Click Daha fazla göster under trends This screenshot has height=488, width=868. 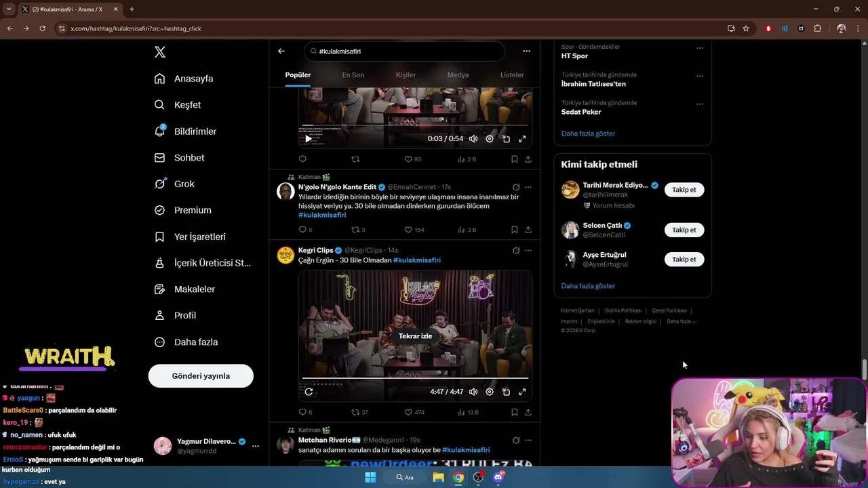pos(588,134)
